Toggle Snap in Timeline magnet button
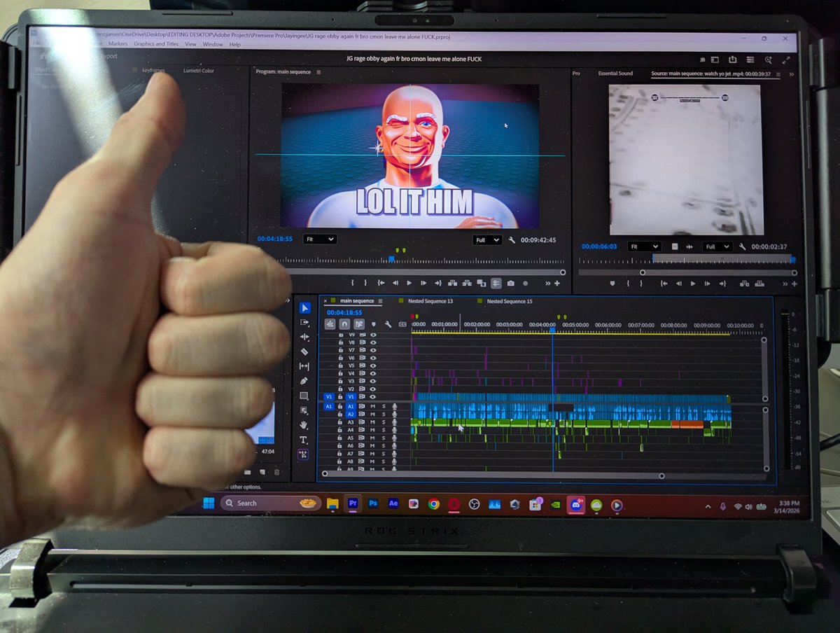This screenshot has height=633, width=840. coord(344,324)
